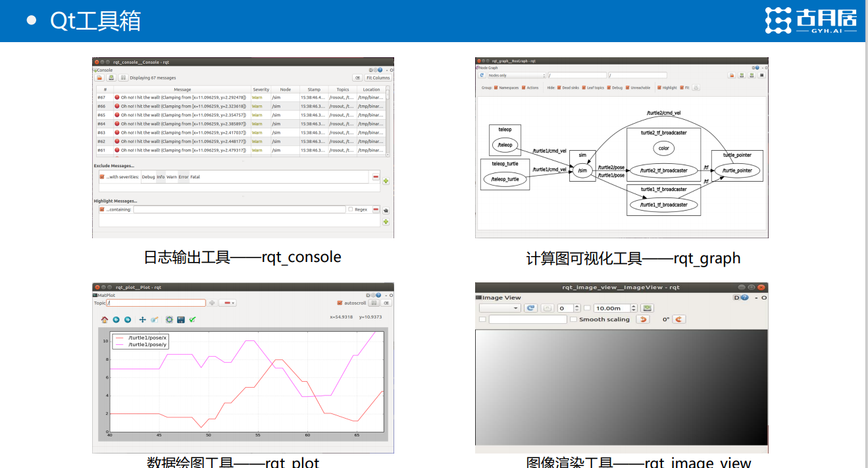Screen dimensions: 868x468
Task: Remove the severities exclude filter with red minus
Action: (376, 176)
